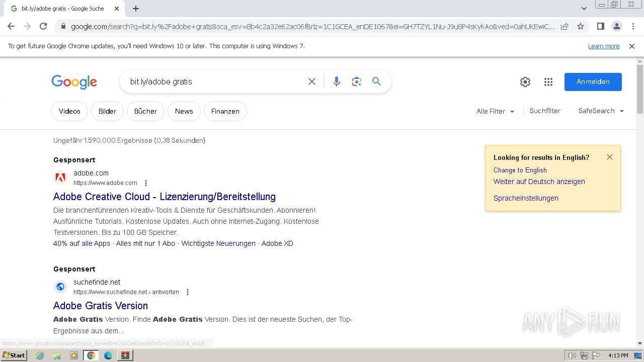Open a new browser tab
This screenshot has width=644, height=362.
click(x=136, y=9)
